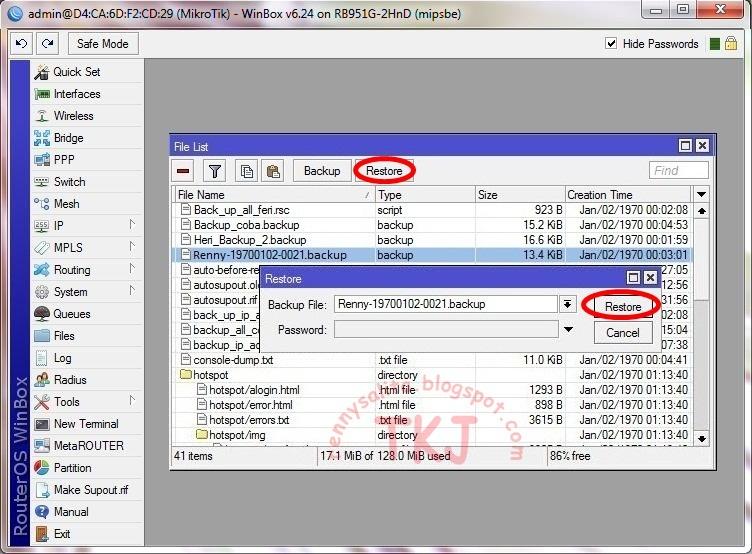Open the PPP menu

tap(64, 160)
